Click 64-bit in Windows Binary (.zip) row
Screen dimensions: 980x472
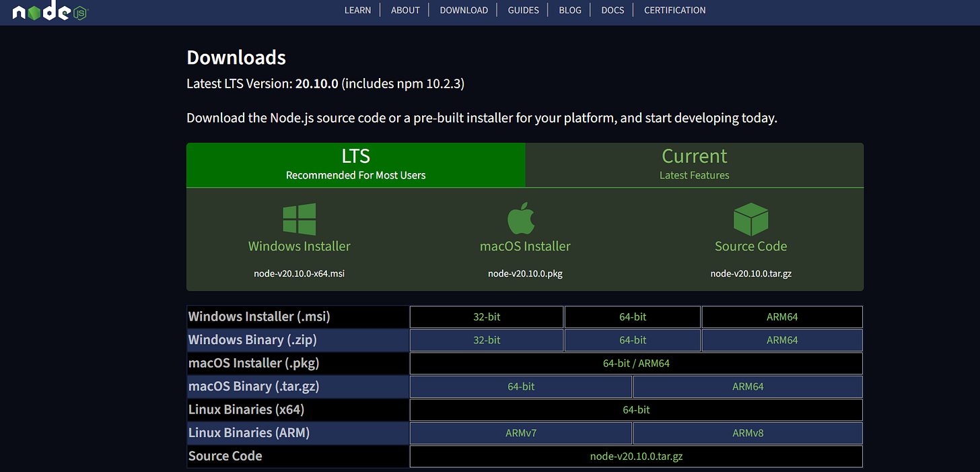click(633, 340)
